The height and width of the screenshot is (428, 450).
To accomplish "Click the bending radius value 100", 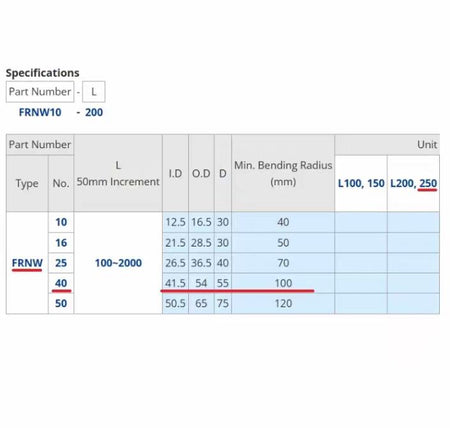I will pos(283,283).
